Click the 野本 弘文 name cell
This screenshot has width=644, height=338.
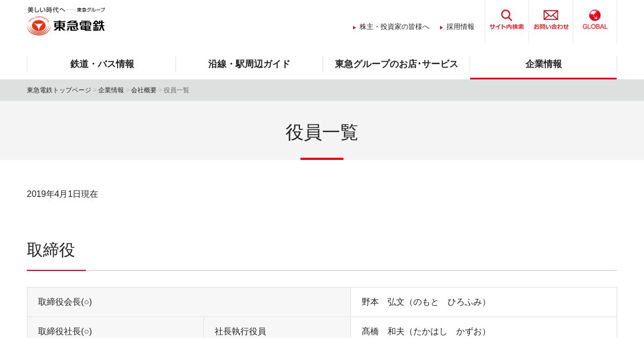484,302
